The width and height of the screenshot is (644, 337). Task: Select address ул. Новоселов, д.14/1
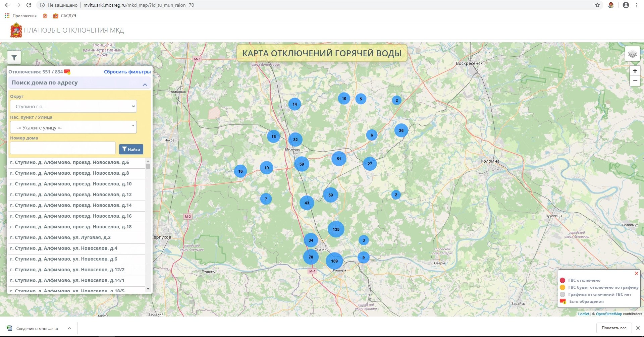[x=76, y=281]
